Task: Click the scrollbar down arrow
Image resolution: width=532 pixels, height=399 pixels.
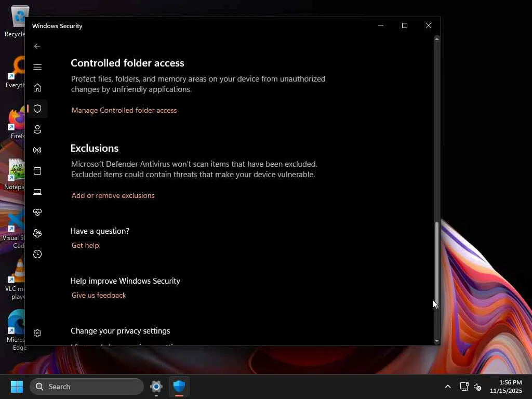Action: [x=437, y=341]
